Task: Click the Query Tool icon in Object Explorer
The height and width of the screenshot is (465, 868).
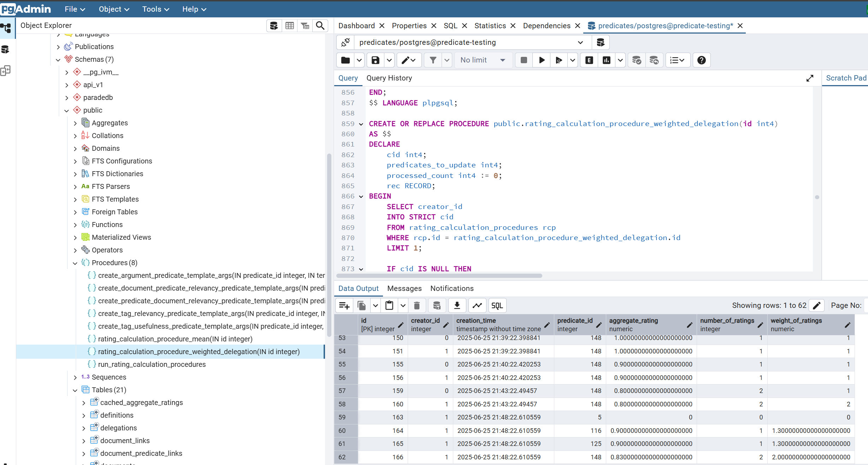Action: pyautogui.click(x=274, y=26)
